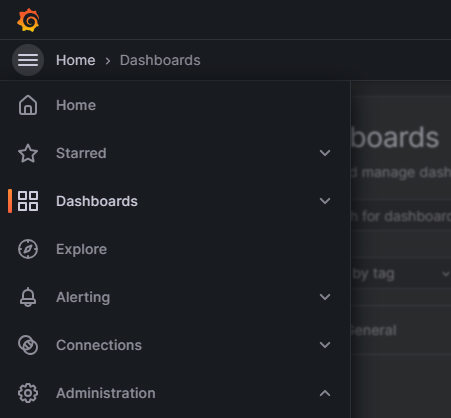This screenshot has width=451, height=418.
Task: Open the filter by tag dropdown
Action: tap(401, 274)
